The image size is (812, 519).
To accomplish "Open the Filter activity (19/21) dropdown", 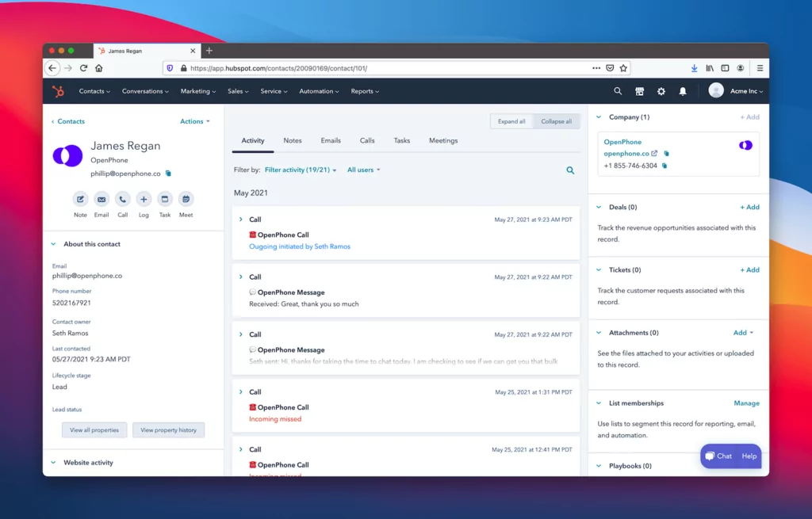I will 301,170.
